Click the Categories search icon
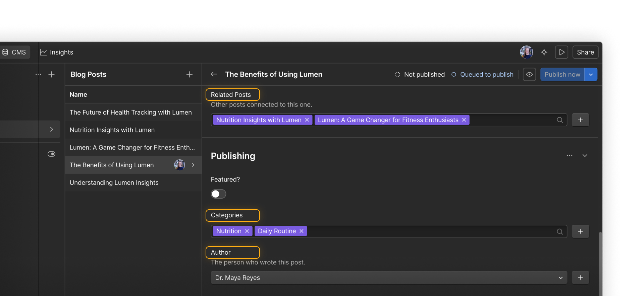644x296 pixels. click(560, 231)
